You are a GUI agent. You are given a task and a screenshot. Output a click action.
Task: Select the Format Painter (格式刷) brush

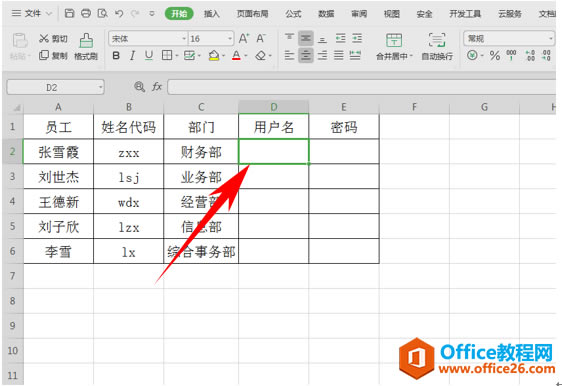tap(86, 40)
